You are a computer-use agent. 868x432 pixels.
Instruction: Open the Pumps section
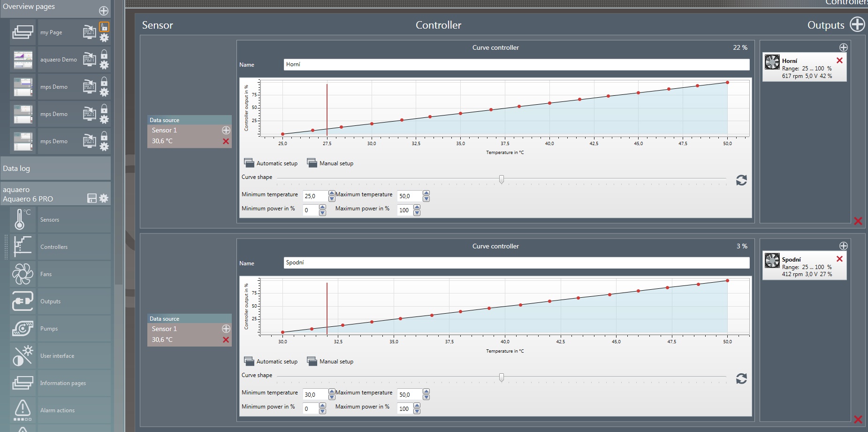click(74, 329)
